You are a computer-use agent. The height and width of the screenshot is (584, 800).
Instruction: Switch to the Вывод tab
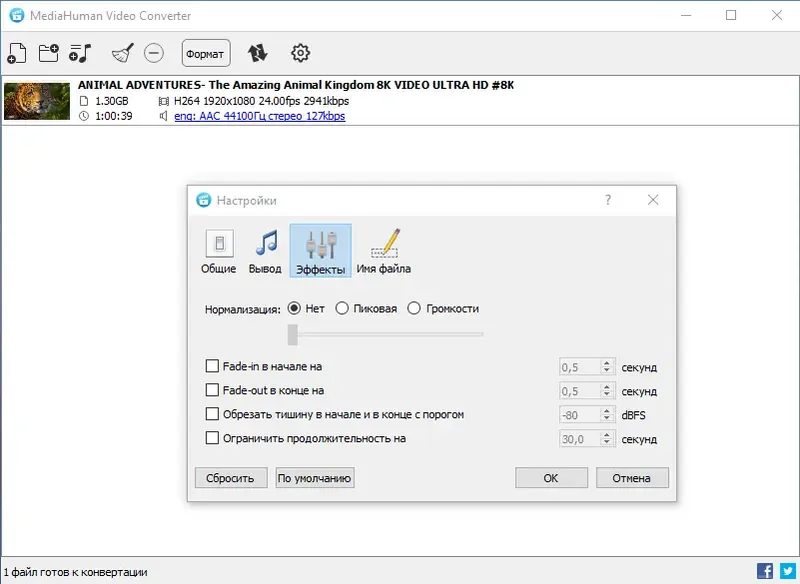tap(264, 250)
